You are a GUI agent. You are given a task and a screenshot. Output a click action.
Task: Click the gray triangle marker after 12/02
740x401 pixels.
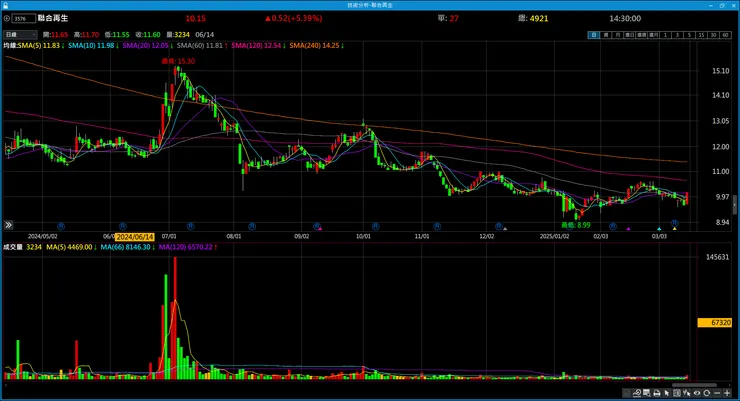[x=505, y=229]
